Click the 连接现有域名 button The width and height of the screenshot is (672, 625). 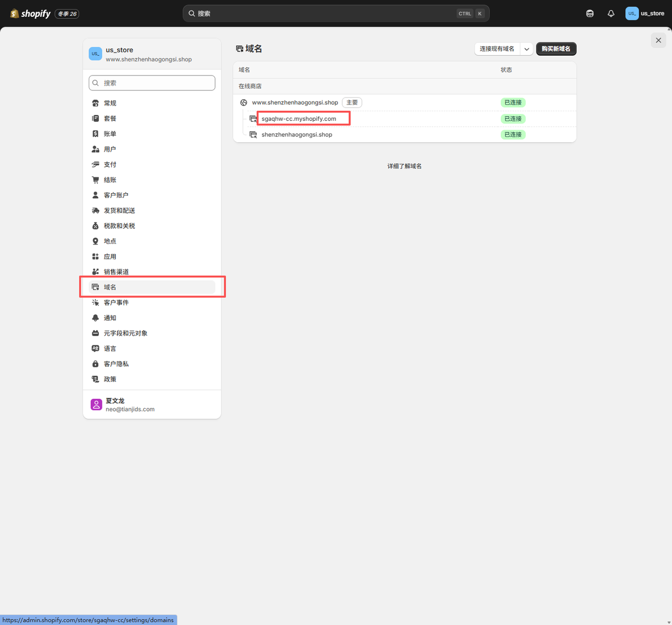click(497, 49)
